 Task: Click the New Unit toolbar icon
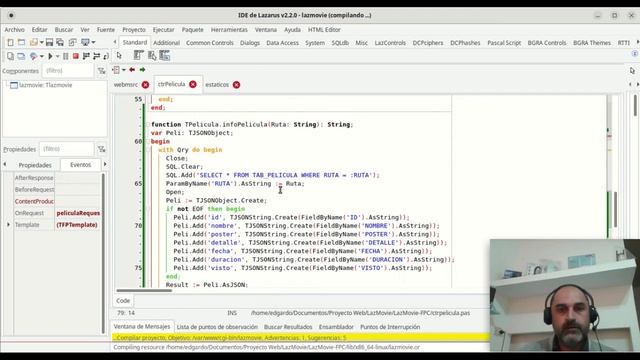tap(10, 42)
